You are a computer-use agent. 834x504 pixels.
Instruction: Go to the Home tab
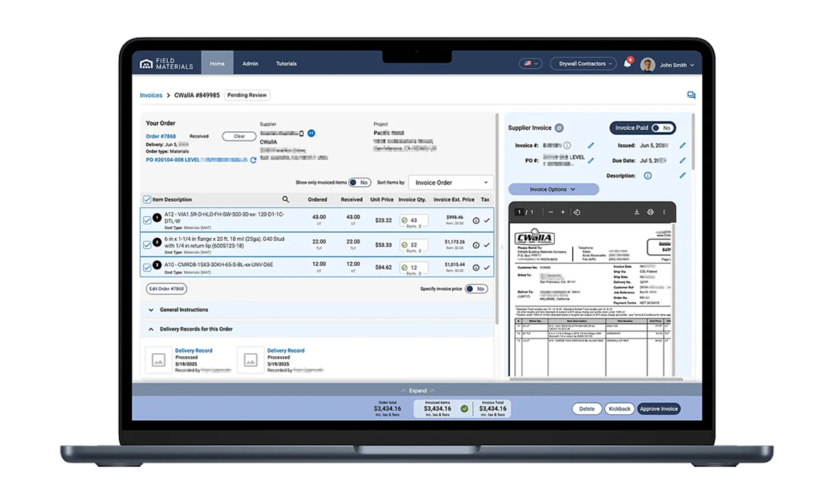coord(217,64)
